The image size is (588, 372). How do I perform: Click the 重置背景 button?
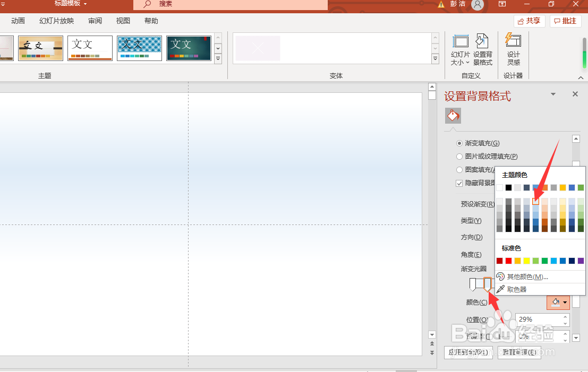pos(519,352)
